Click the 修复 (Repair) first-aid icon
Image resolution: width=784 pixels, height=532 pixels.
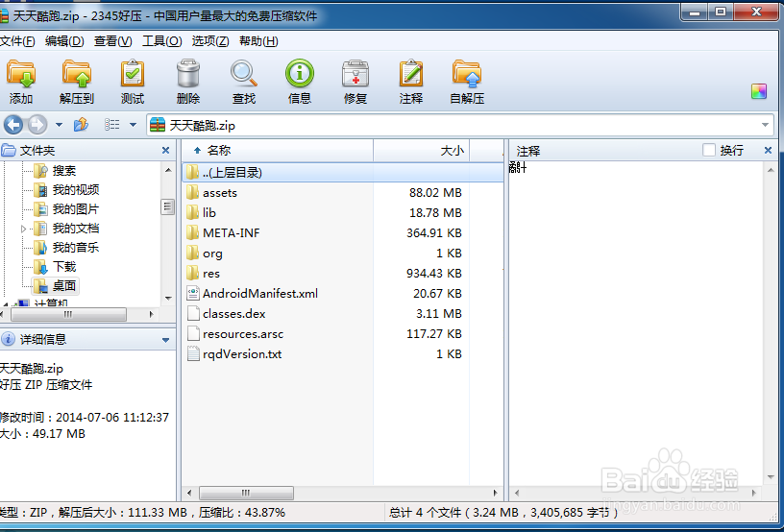click(355, 82)
